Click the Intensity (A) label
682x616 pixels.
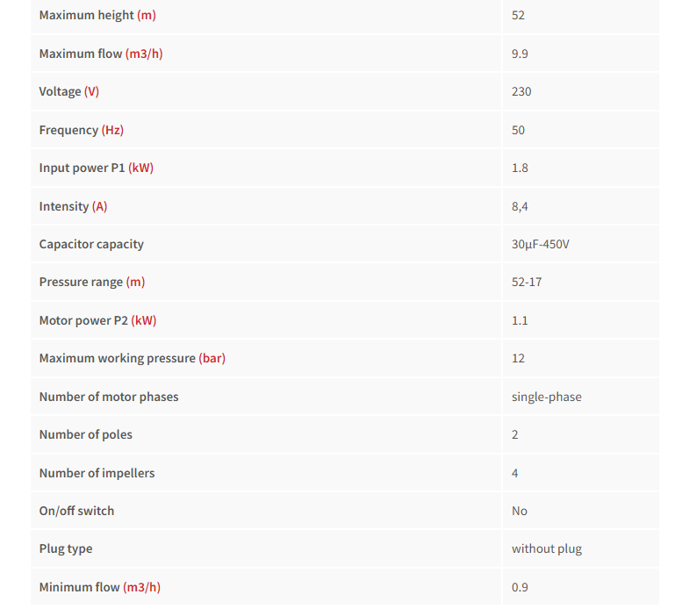[x=73, y=206]
